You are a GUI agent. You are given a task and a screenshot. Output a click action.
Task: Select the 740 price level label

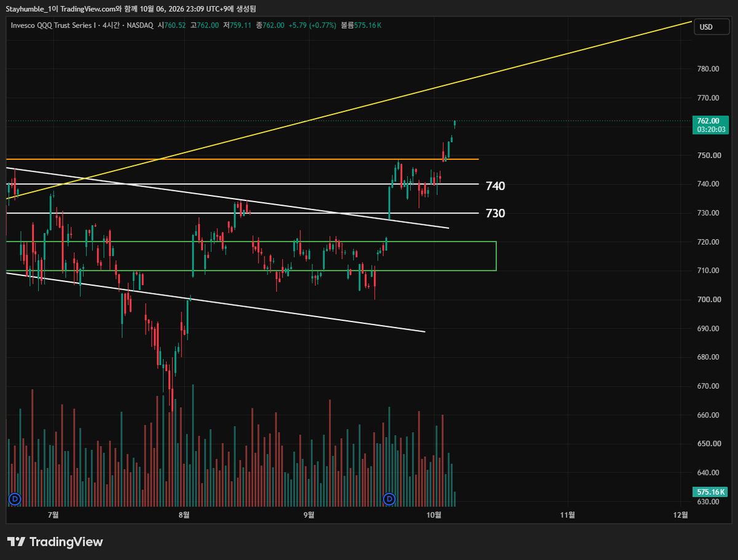(496, 186)
